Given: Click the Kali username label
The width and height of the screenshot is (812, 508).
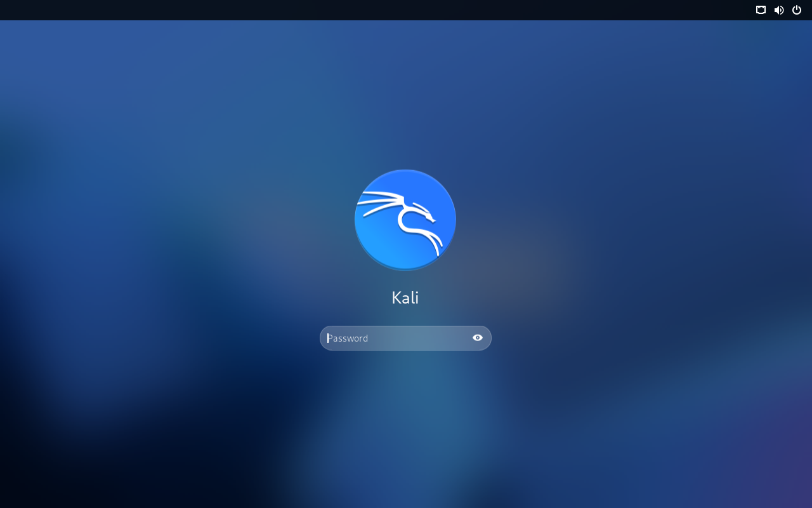Looking at the screenshot, I should 405,298.
